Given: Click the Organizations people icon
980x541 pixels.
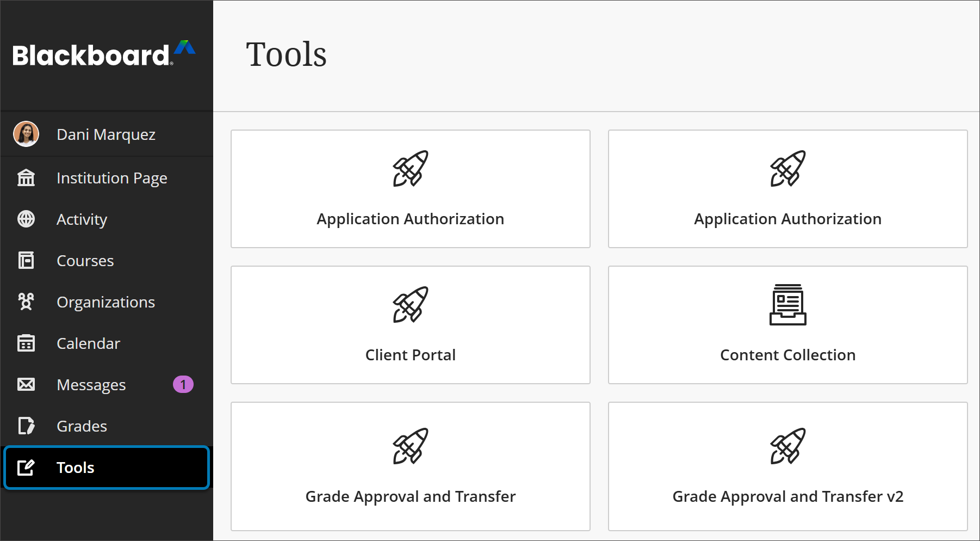Looking at the screenshot, I should pyautogui.click(x=26, y=302).
